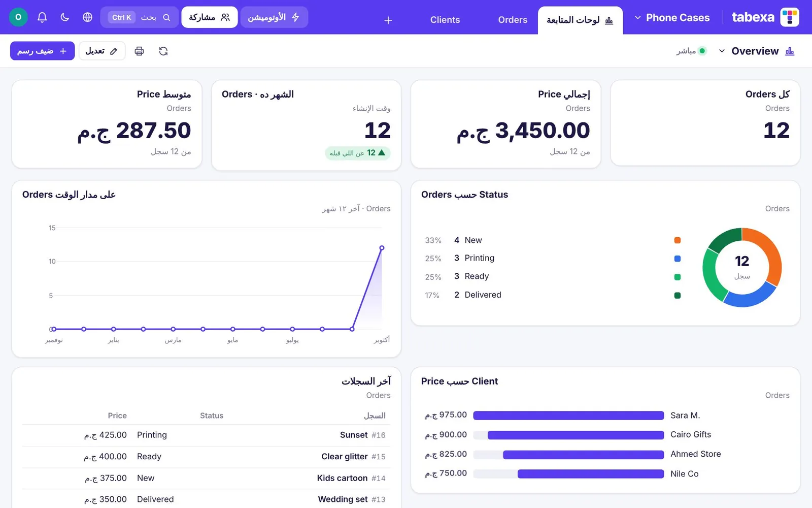This screenshot has height=508, width=812.
Task: Click the tabexa logo icon
Action: [x=790, y=17]
